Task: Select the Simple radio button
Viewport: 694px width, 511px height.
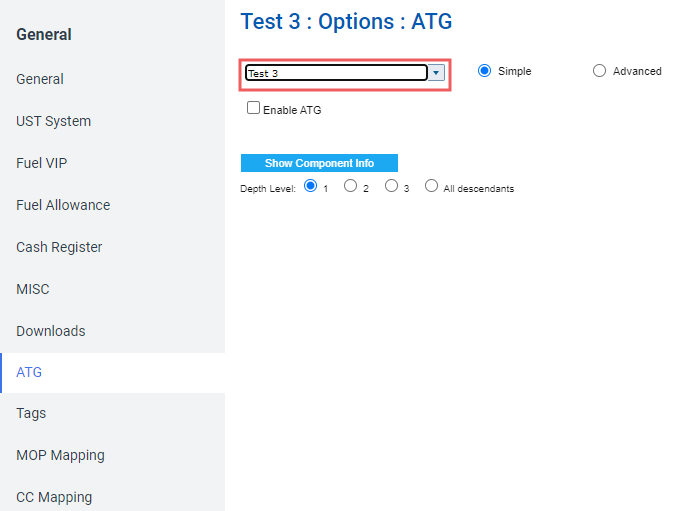Action: pos(484,70)
